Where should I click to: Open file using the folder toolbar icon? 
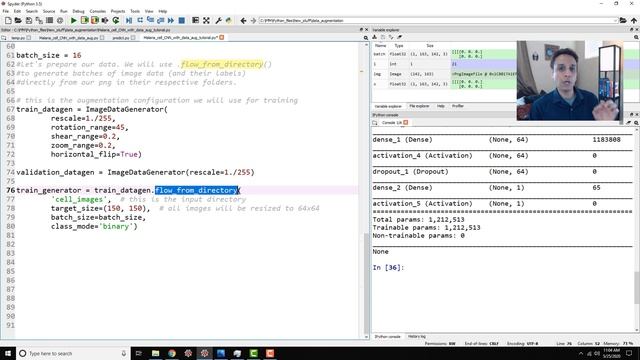coord(18,20)
